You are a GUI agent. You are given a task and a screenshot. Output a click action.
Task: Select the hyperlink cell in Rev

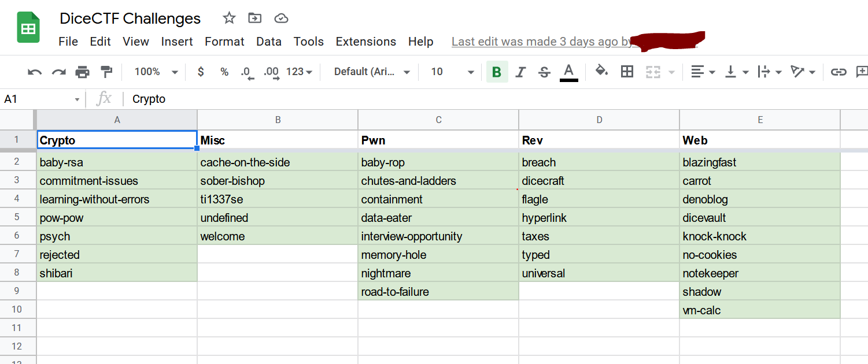point(599,218)
